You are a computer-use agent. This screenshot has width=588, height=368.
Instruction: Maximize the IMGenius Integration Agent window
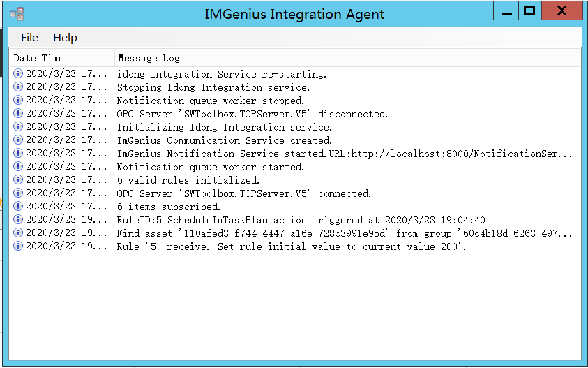[x=529, y=10]
